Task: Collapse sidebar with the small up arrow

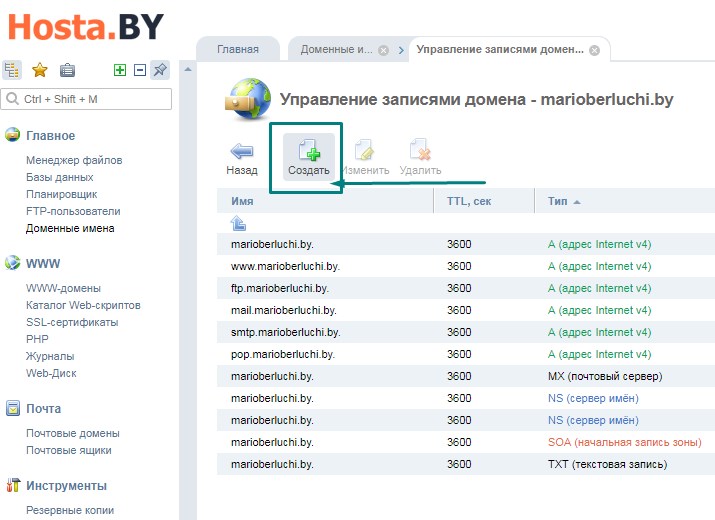Action: pos(187,70)
